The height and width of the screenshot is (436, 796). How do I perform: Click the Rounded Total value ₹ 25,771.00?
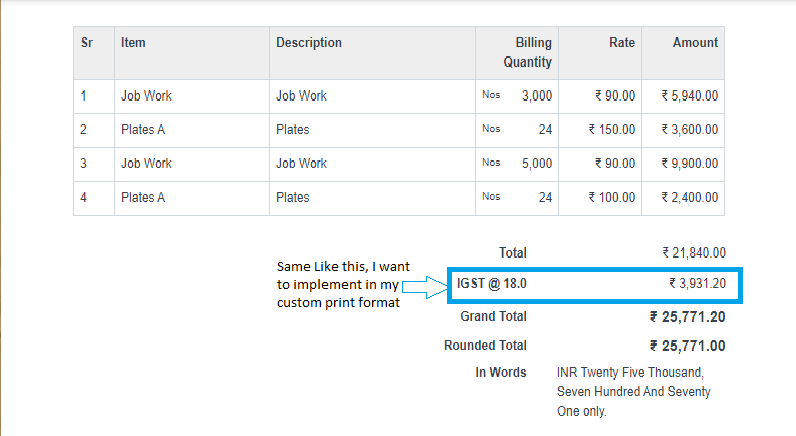point(688,346)
